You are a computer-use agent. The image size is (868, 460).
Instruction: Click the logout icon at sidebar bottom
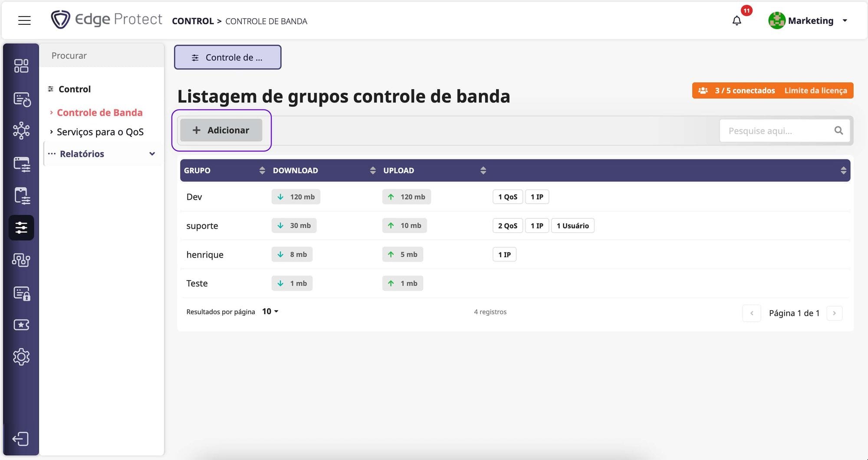click(x=20, y=439)
